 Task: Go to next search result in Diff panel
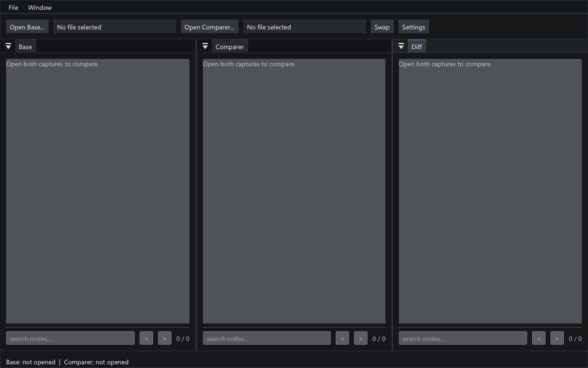pos(557,339)
